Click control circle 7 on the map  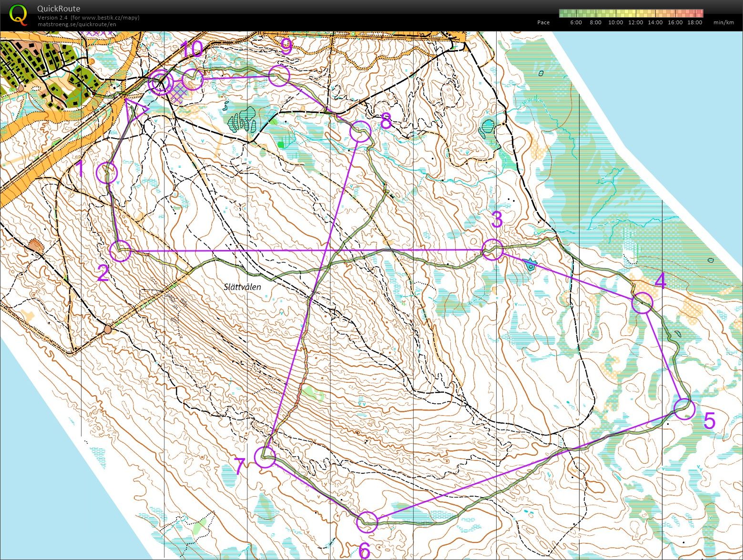[x=265, y=458]
